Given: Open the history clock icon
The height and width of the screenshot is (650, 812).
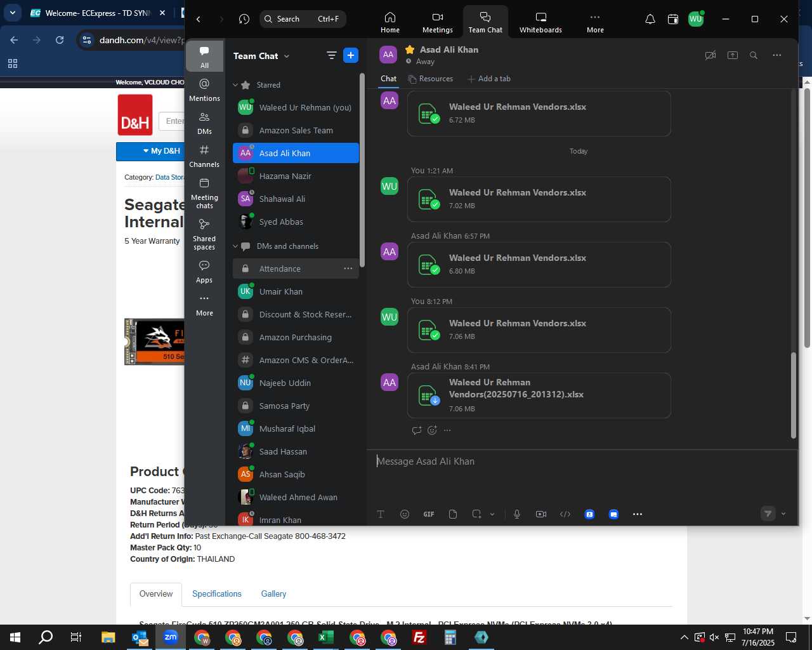Looking at the screenshot, I should point(244,19).
